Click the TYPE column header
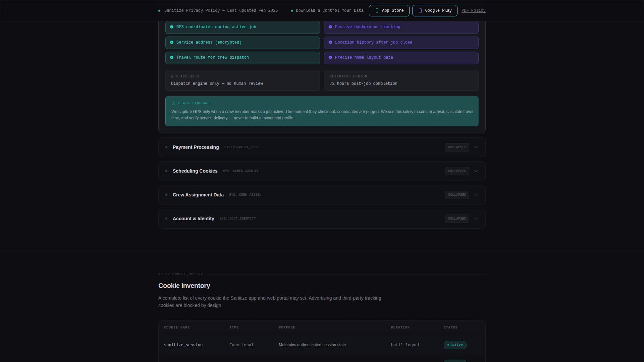Image resolution: width=644 pixels, height=362 pixels. click(x=234, y=327)
